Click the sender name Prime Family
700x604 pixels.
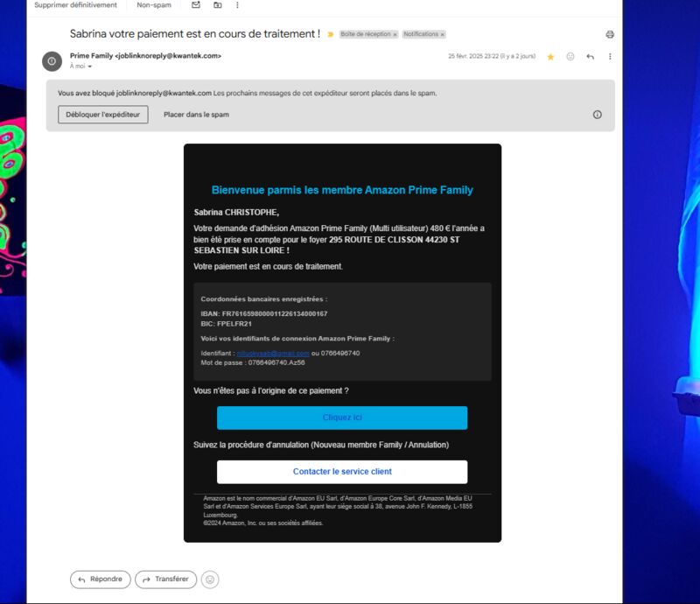(91, 56)
